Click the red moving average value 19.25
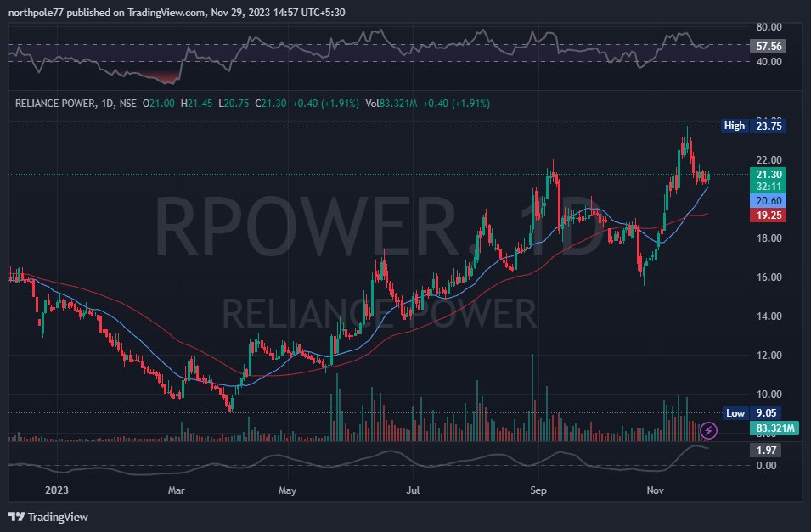Screen dimensions: 811x532 [768, 215]
